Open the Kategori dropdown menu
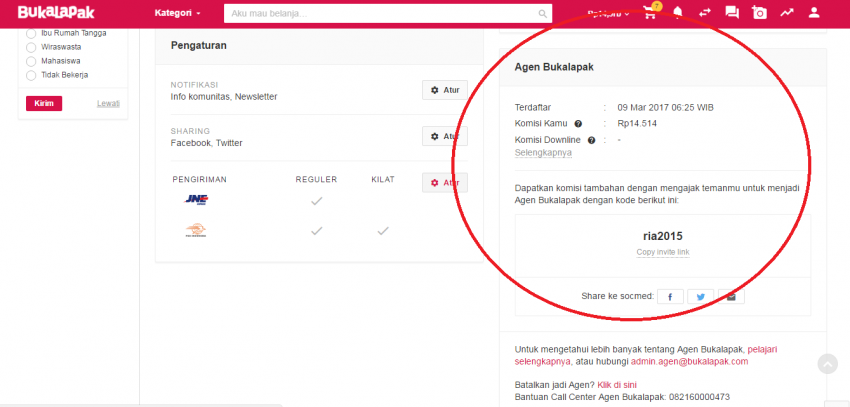Viewport: 850px width, 407px height. [x=177, y=13]
